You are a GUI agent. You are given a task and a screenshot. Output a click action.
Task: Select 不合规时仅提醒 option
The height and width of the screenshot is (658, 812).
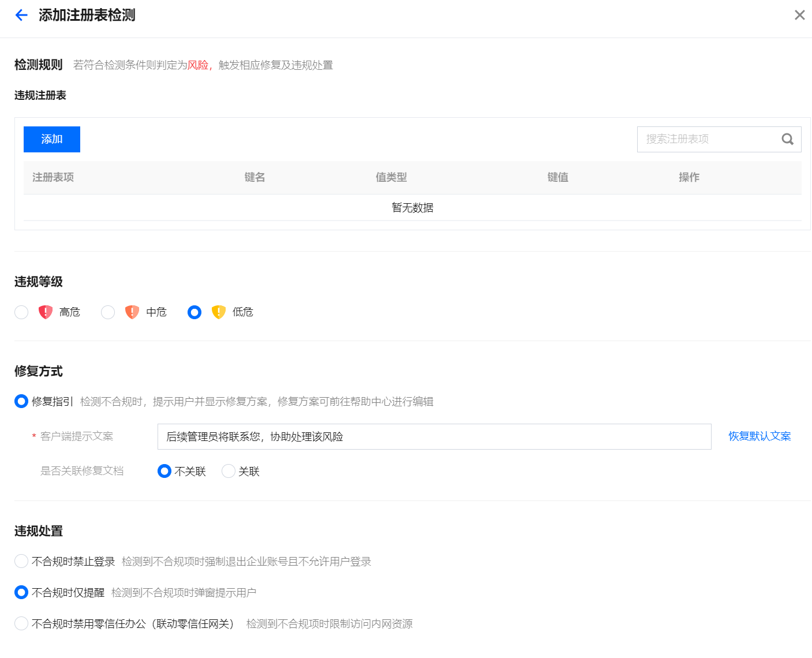click(x=21, y=592)
